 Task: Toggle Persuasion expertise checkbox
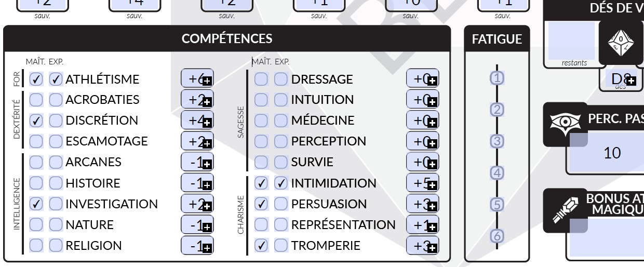tap(281, 204)
